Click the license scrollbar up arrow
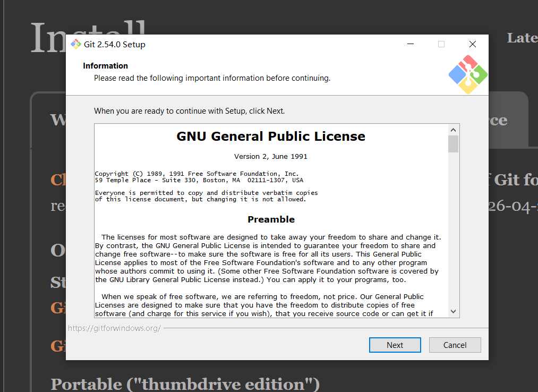This screenshot has height=392, width=538. click(x=453, y=130)
